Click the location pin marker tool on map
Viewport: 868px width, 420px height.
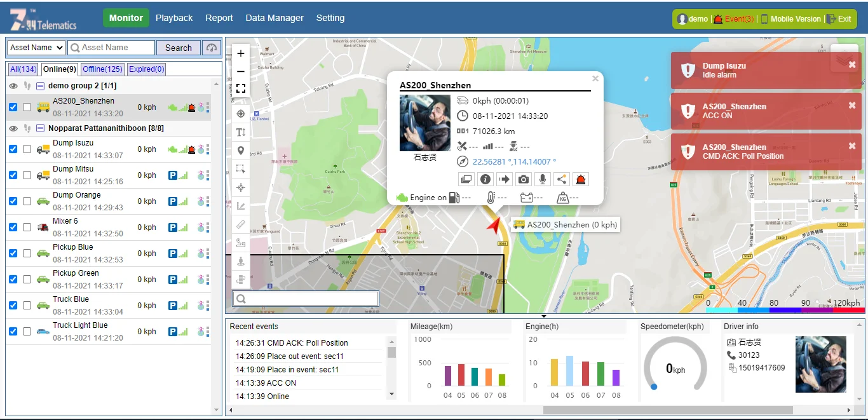coord(241,151)
